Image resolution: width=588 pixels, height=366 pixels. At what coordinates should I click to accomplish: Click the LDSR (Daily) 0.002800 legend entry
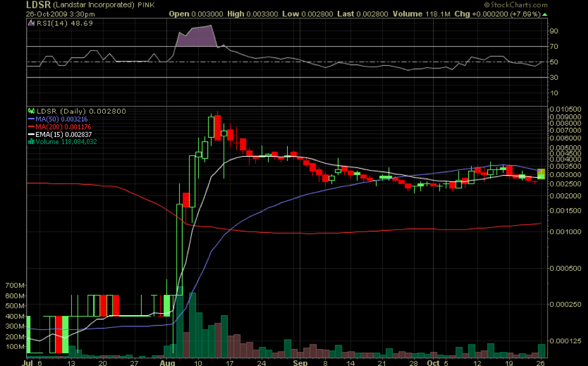[x=81, y=111]
